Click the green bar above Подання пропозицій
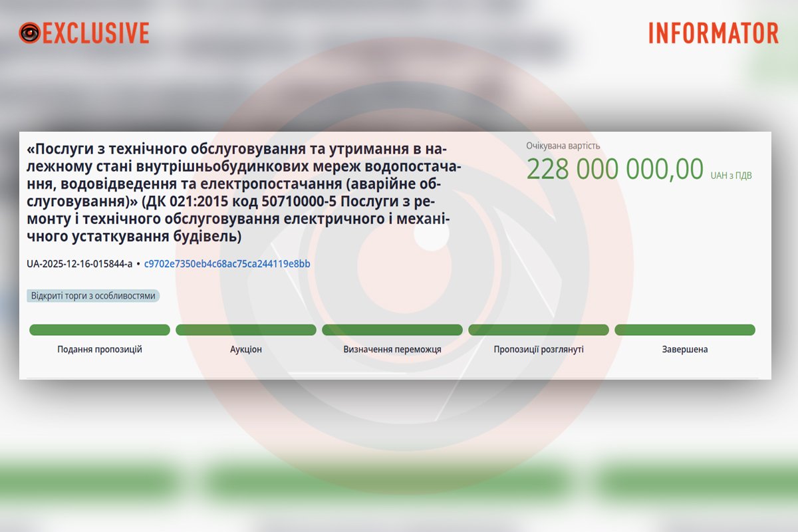This screenshot has width=798, height=532. pos(100,330)
